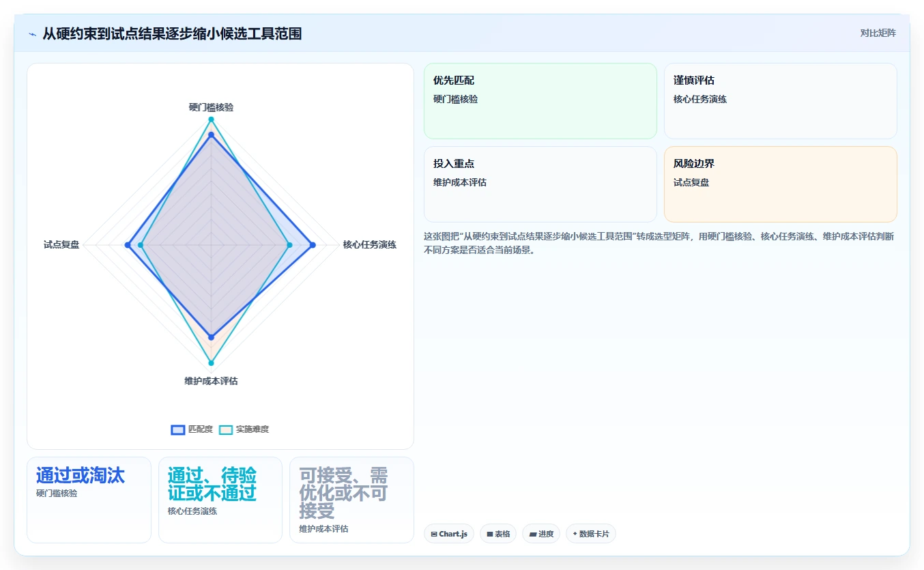This screenshot has height=570, width=924.
Task: Open the 优先匹配 green card
Action: [x=540, y=101]
